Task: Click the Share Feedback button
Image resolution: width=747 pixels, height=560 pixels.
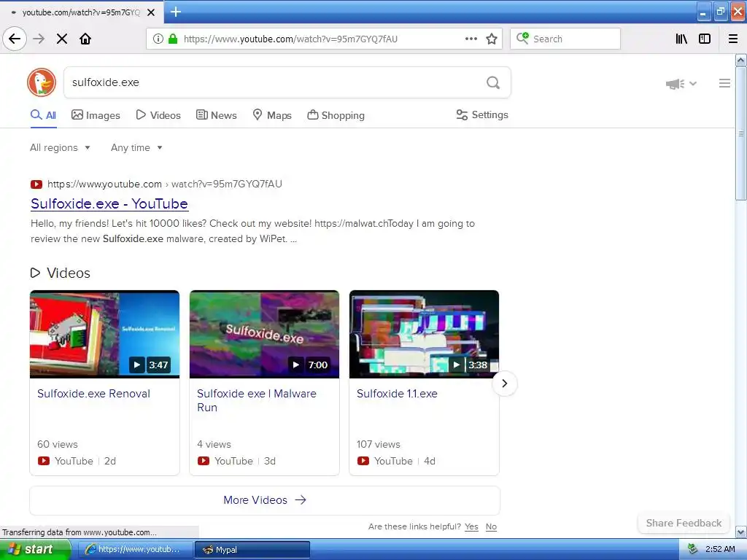Action: coord(684,523)
